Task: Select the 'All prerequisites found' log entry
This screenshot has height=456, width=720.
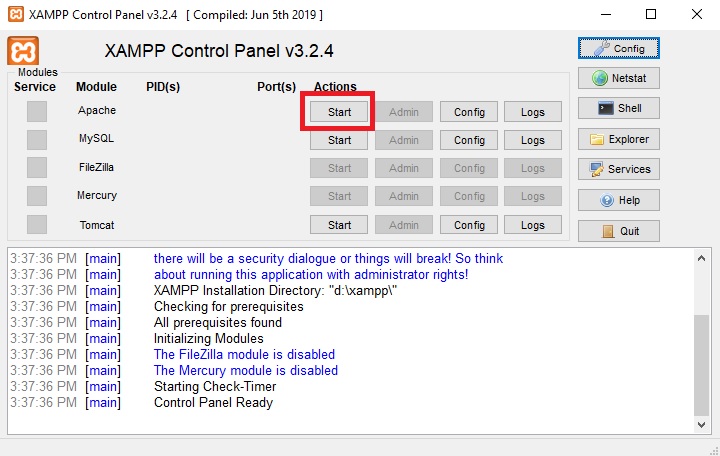Action: click(218, 322)
